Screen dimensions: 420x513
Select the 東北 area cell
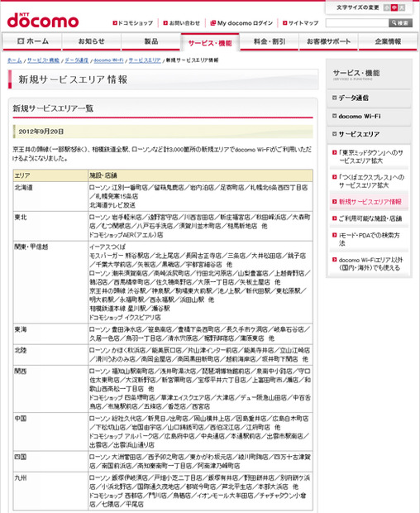tap(50, 226)
